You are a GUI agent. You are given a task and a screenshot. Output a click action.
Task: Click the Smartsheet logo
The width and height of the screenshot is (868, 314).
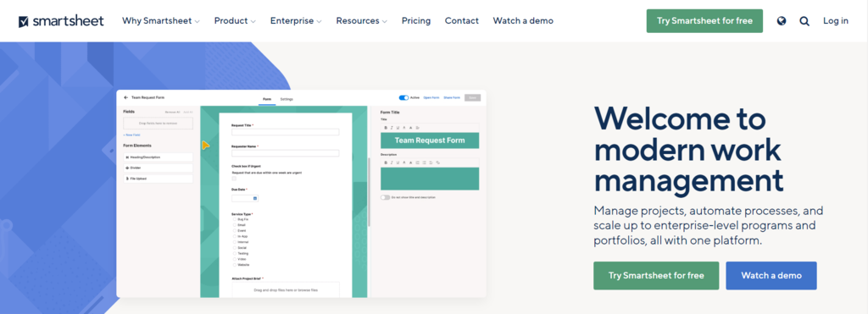[x=61, y=21]
